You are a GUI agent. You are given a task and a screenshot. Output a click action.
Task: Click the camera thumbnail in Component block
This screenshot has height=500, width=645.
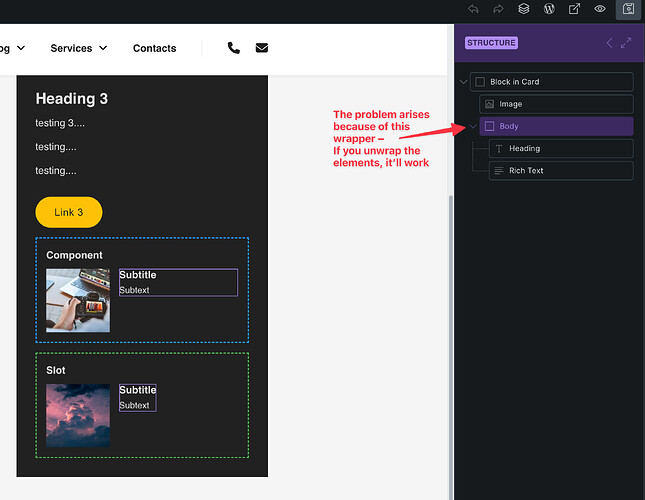[78, 300]
